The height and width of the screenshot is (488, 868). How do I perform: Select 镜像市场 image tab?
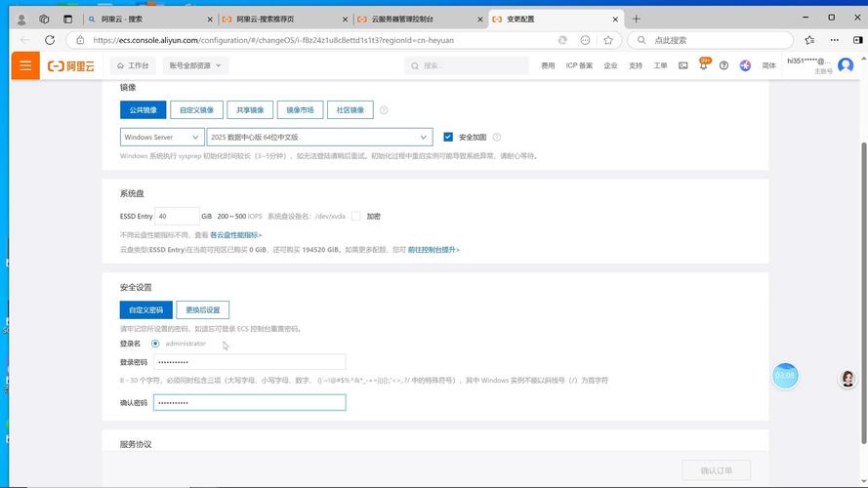click(x=300, y=109)
